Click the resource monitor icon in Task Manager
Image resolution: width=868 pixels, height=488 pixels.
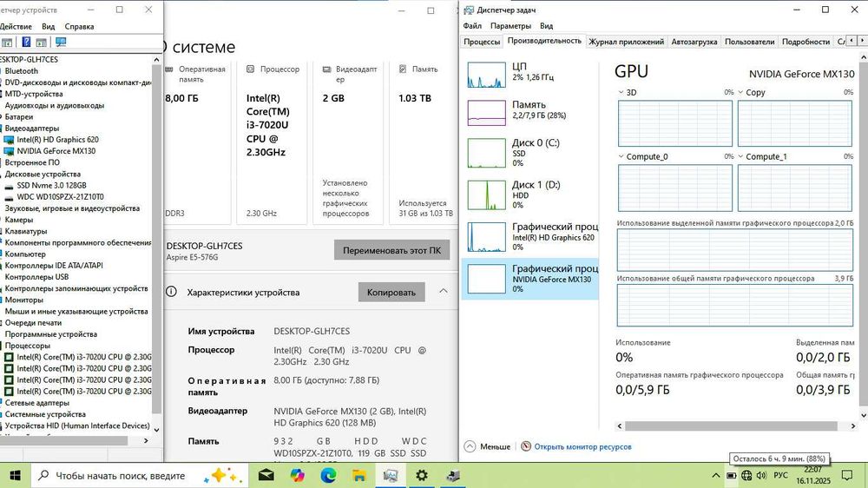point(526,446)
